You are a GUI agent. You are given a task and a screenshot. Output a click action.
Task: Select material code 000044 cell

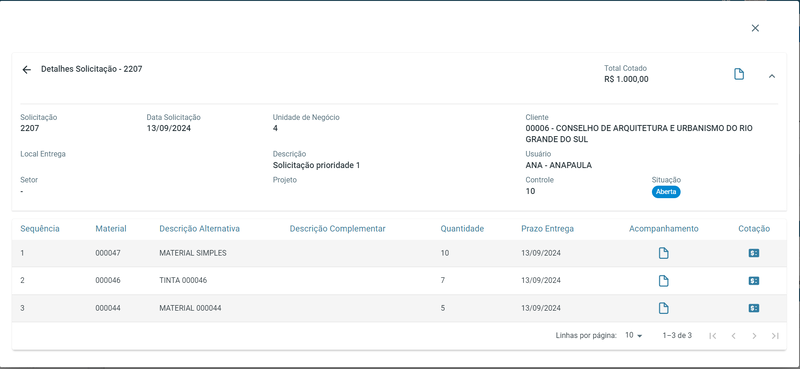tap(108, 308)
